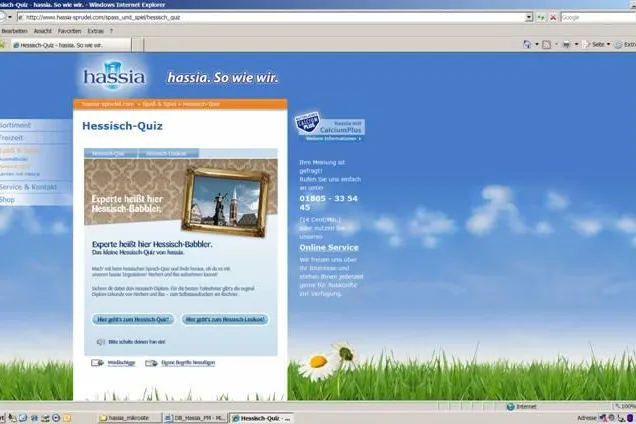Open the address bar history dropdown

[529, 17]
